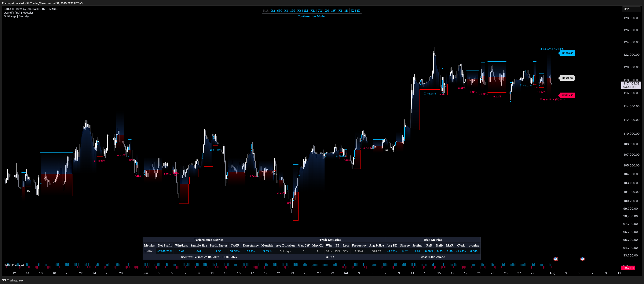Select the X2 | 6M timeframe cell

276,11
